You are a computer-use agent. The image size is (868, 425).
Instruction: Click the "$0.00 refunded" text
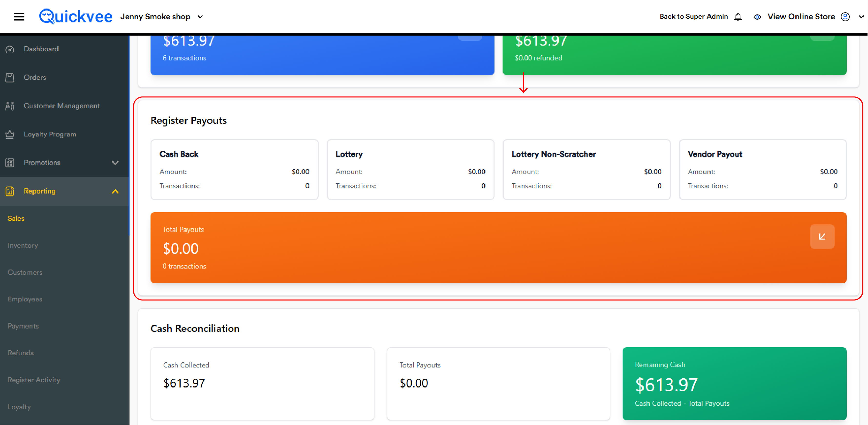tap(538, 58)
